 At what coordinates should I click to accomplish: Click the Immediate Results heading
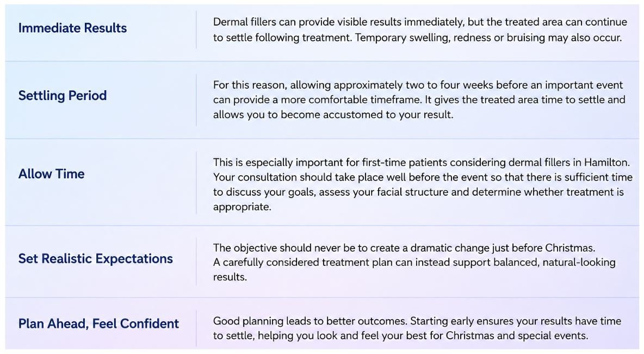click(72, 28)
